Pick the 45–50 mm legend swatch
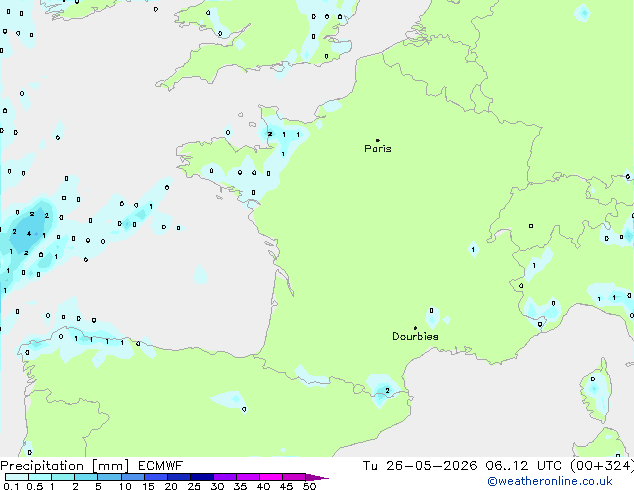 tap(294, 477)
